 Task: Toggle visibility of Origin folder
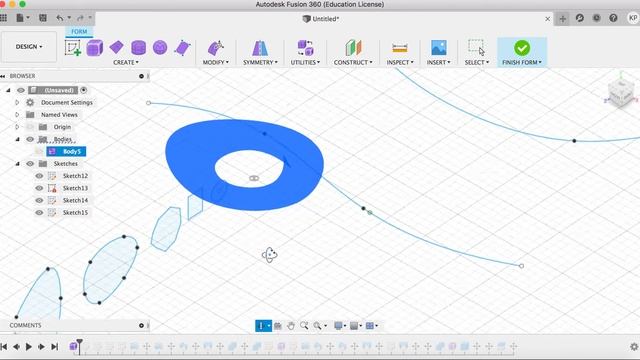pos(30,127)
